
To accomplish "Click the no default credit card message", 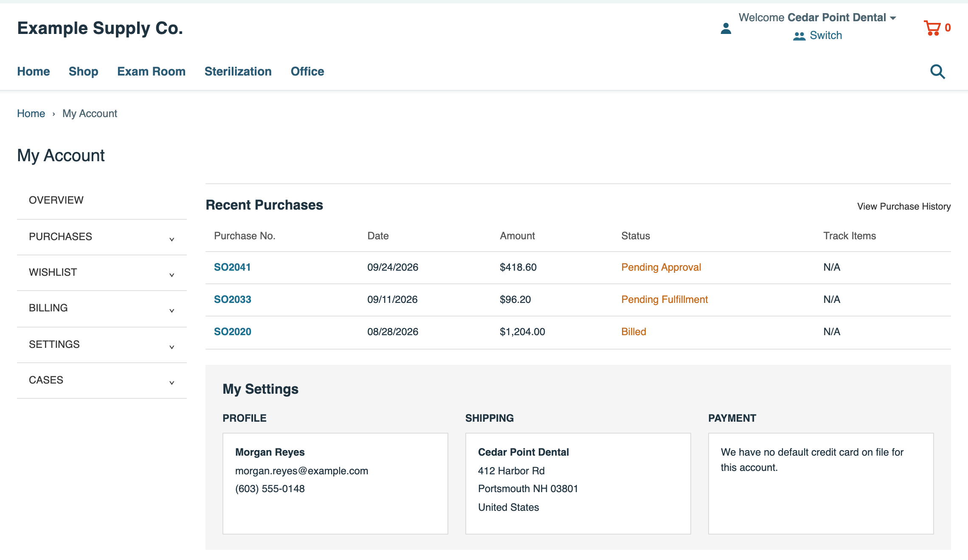I will pos(812,459).
